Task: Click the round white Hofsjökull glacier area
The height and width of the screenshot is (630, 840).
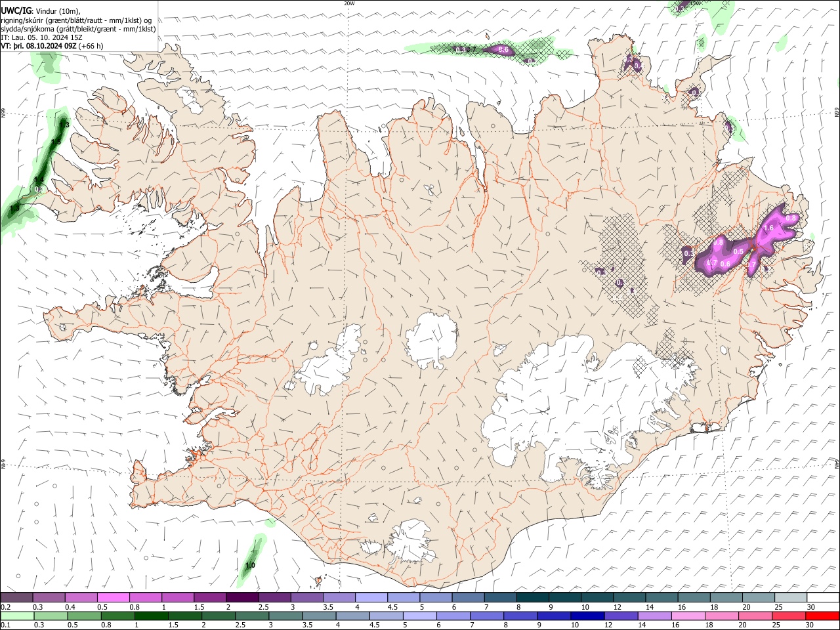Action: coord(431,340)
